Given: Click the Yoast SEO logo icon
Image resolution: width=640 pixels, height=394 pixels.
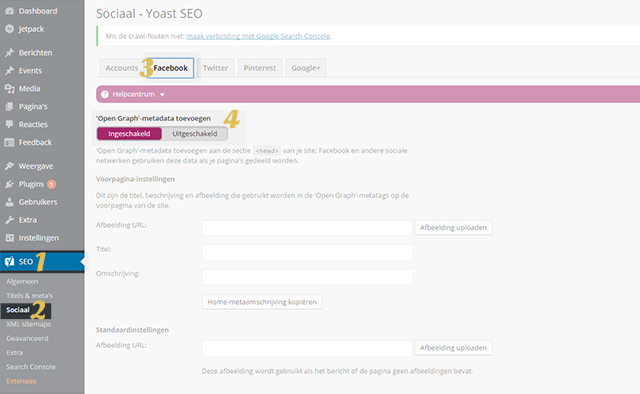Looking at the screenshot, I should click(9, 262).
